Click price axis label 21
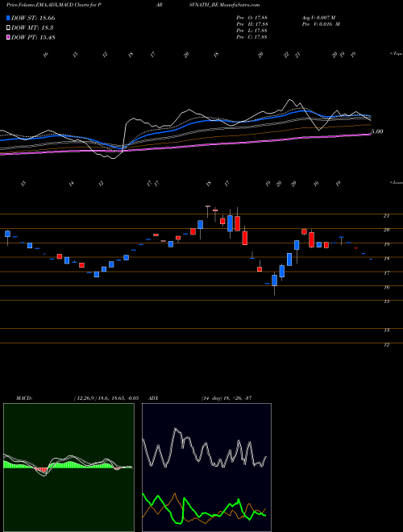 (386, 215)
